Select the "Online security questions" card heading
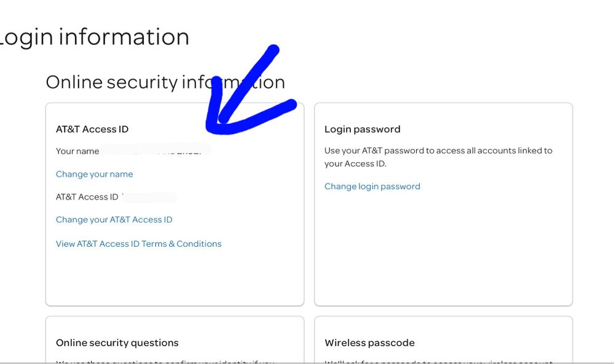Viewport: 614px width, 364px height. point(117,343)
